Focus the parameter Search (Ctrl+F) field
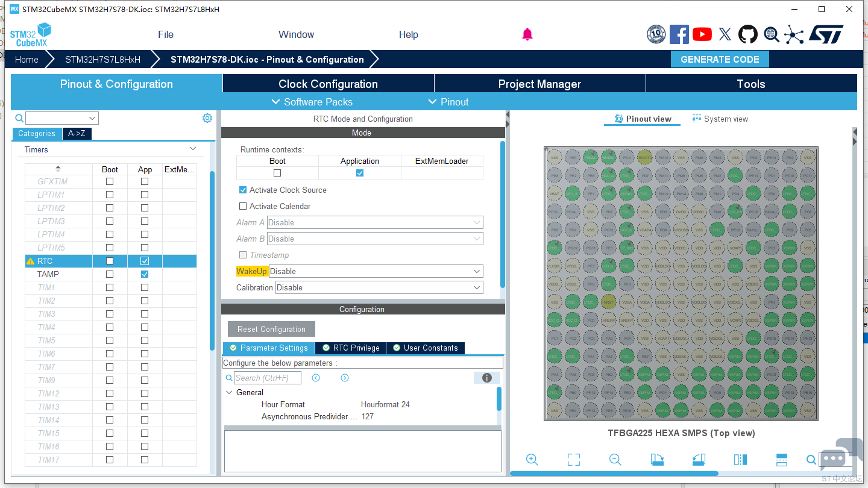868x488 pixels. pyautogui.click(x=269, y=378)
